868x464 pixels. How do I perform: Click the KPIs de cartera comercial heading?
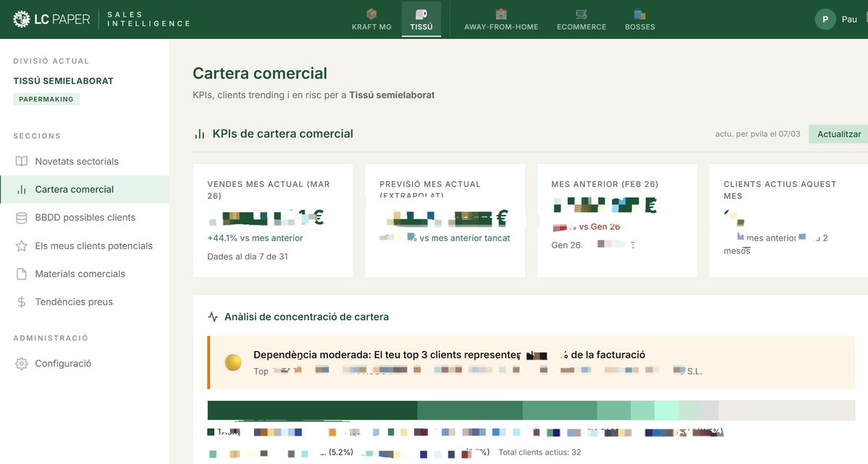pyautogui.click(x=283, y=133)
